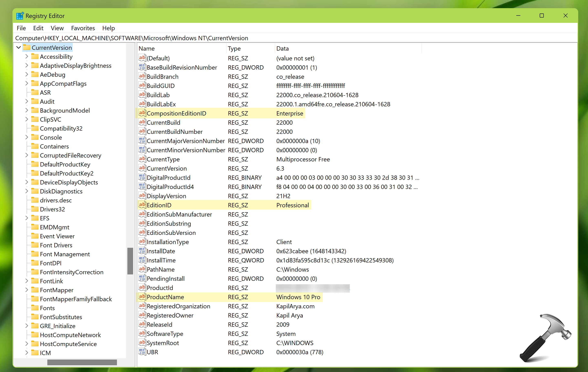Open the Favorites menu

[x=83, y=28]
